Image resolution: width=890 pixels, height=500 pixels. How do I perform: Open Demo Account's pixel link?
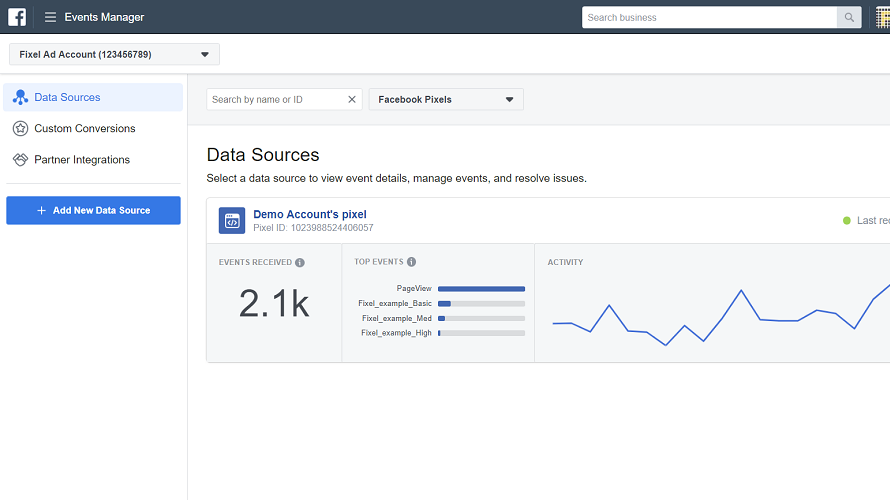click(x=310, y=214)
